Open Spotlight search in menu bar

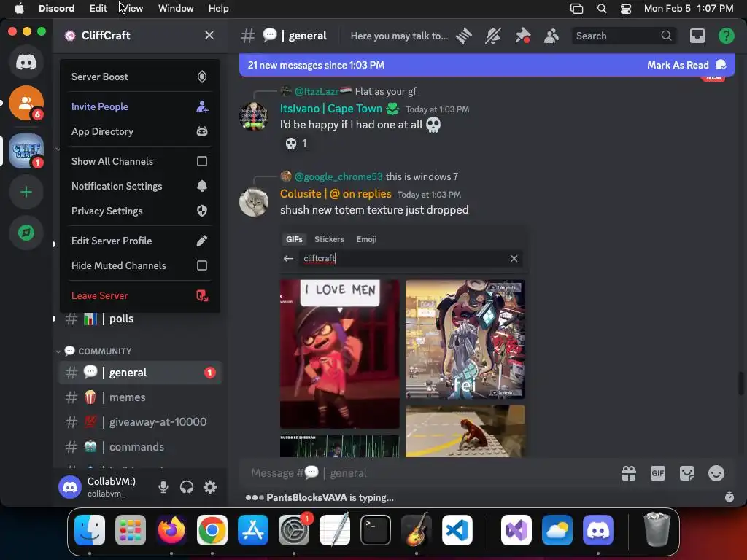[602, 9]
